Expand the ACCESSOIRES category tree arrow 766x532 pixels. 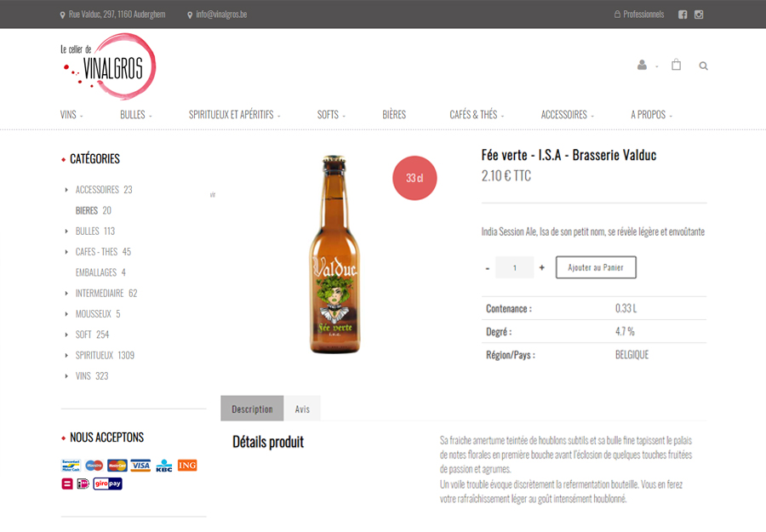pyautogui.click(x=66, y=190)
